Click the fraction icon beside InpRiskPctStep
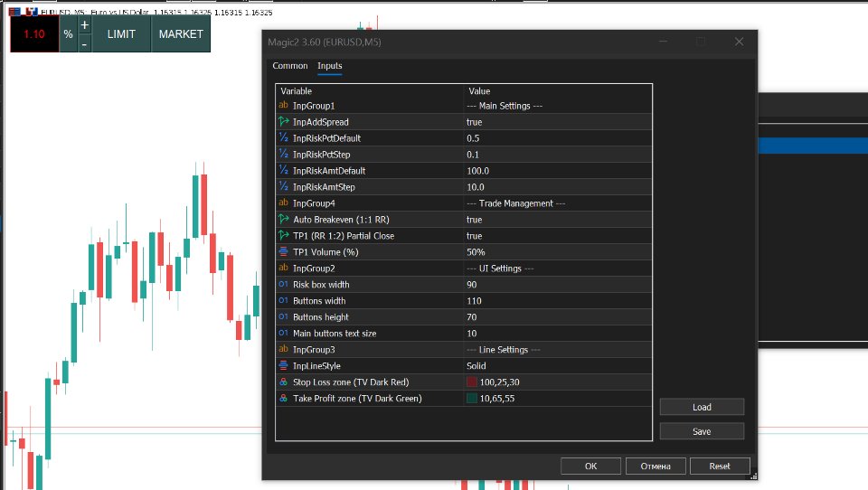The height and width of the screenshot is (490, 868). pos(283,154)
